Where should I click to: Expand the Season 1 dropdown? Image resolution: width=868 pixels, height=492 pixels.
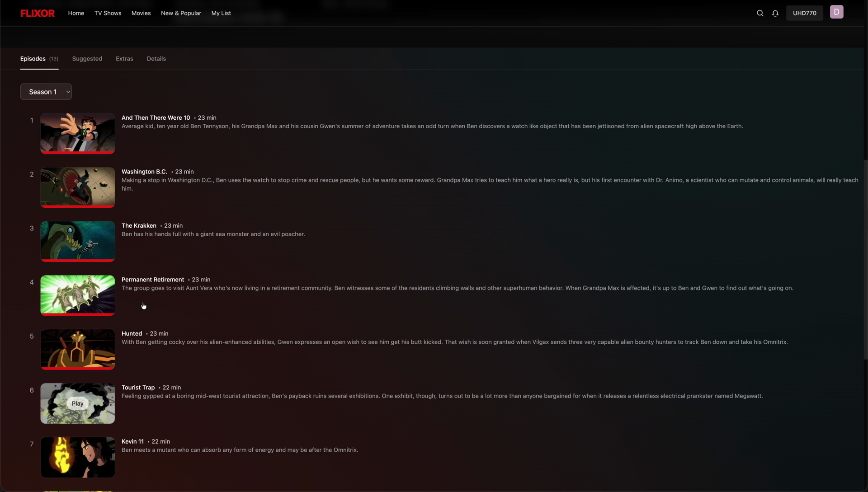[46, 92]
